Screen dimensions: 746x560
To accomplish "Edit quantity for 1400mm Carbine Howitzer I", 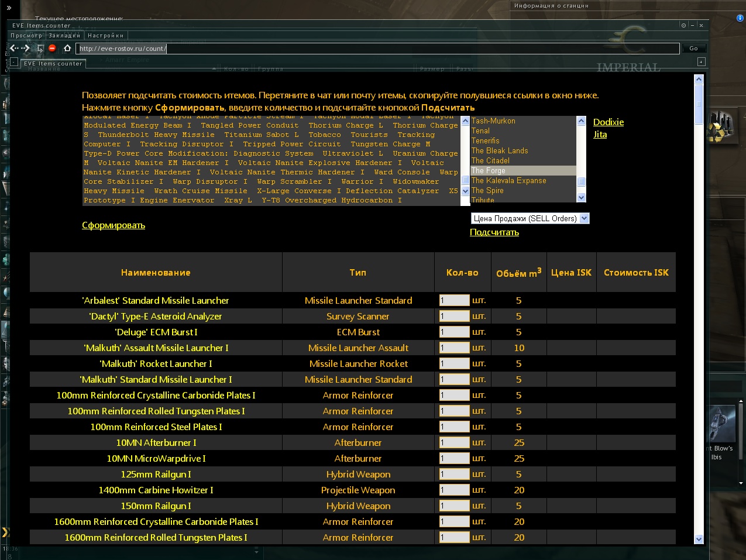I will point(454,490).
